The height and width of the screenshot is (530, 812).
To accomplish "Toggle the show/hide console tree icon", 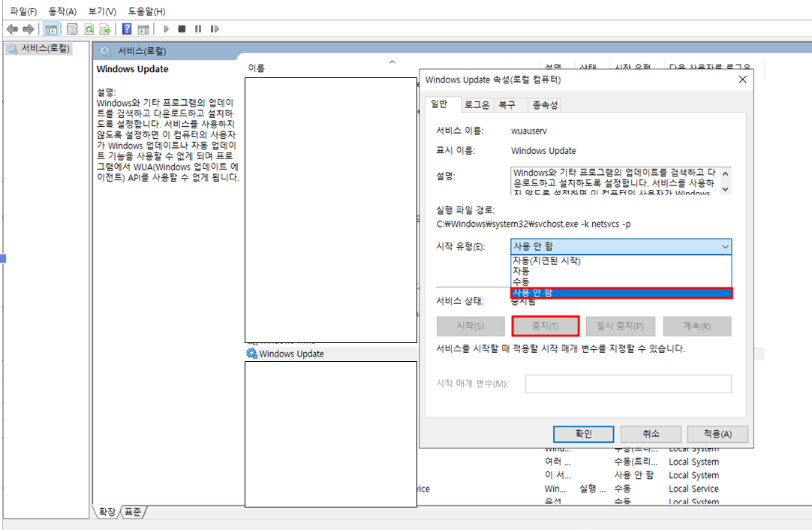I will 51,29.
